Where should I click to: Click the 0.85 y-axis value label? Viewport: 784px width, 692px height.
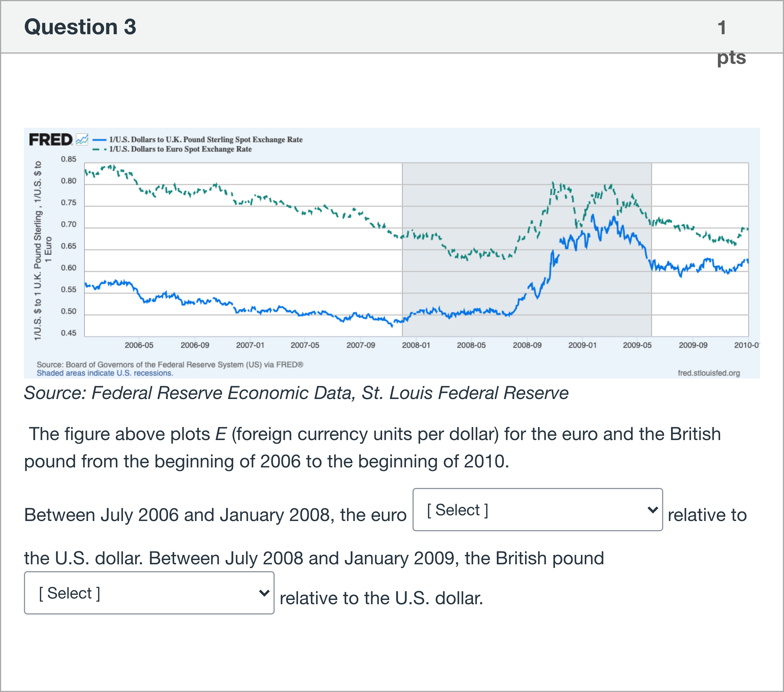pos(69,159)
